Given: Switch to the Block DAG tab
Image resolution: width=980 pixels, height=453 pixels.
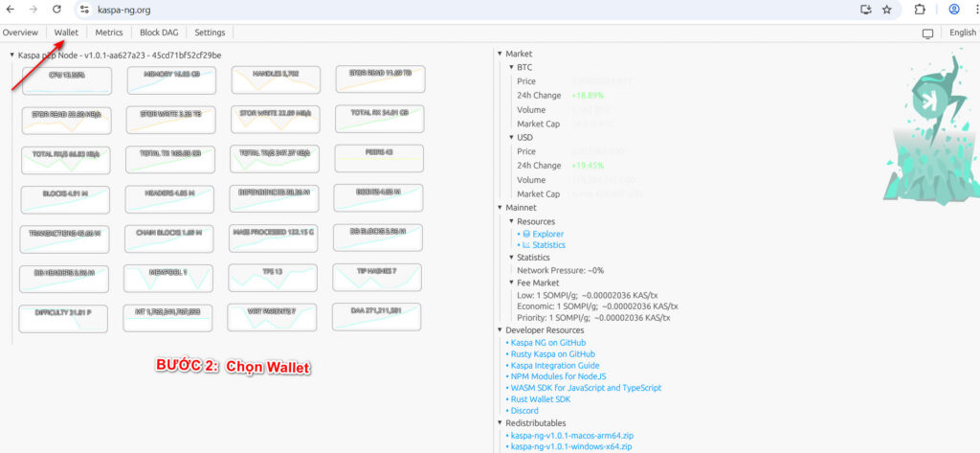Looking at the screenshot, I should (159, 33).
